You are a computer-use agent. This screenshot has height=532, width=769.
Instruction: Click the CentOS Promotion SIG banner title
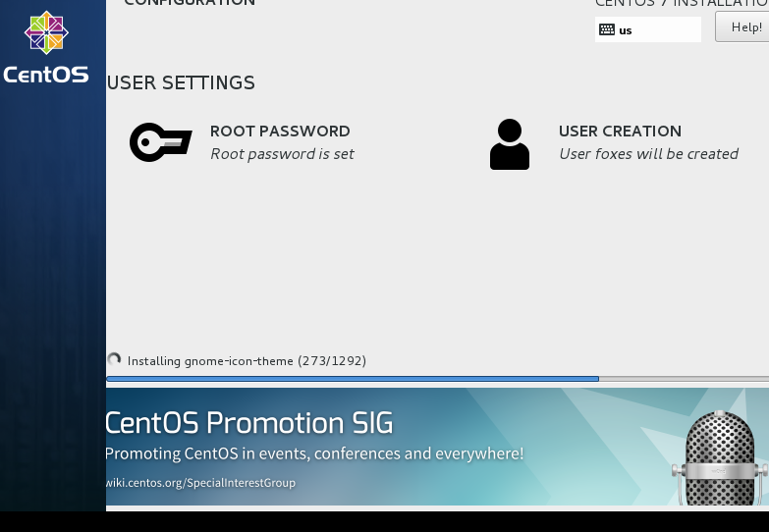249,423
